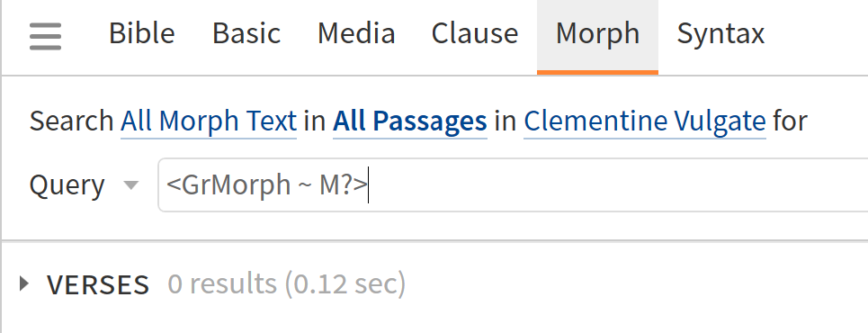Switch to the Bible search tab

[x=142, y=33]
